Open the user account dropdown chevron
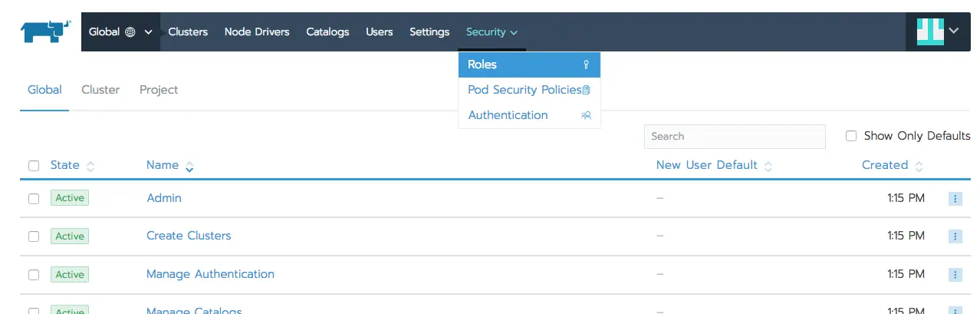 954,31
